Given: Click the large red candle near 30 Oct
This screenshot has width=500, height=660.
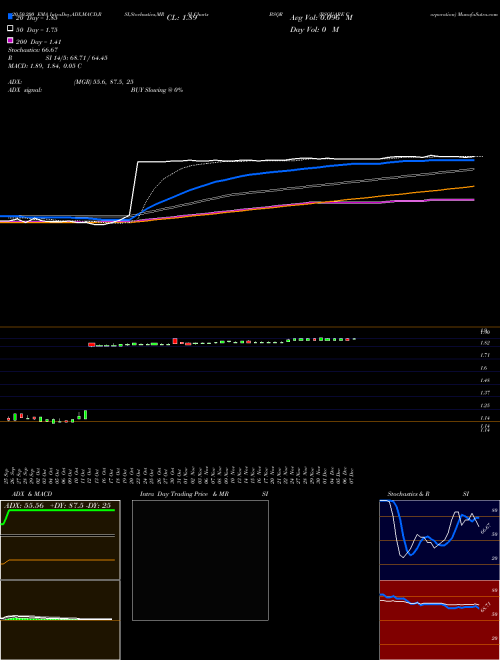Looking at the screenshot, I should pos(175,341).
